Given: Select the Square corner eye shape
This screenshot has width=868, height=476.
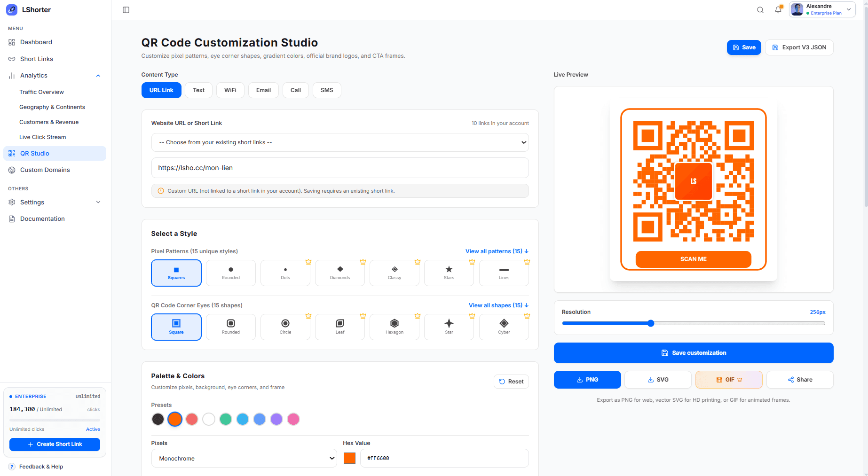Looking at the screenshot, I should (176, 327).
